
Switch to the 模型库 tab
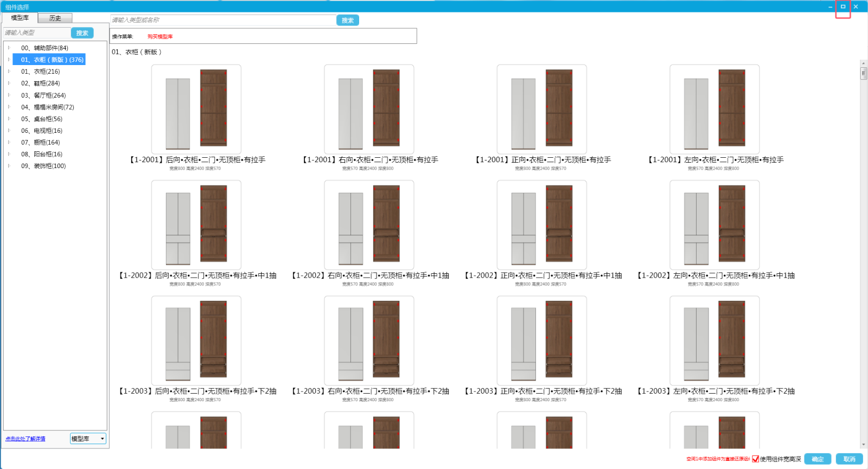pyautogui.click(x=20, y=18)
